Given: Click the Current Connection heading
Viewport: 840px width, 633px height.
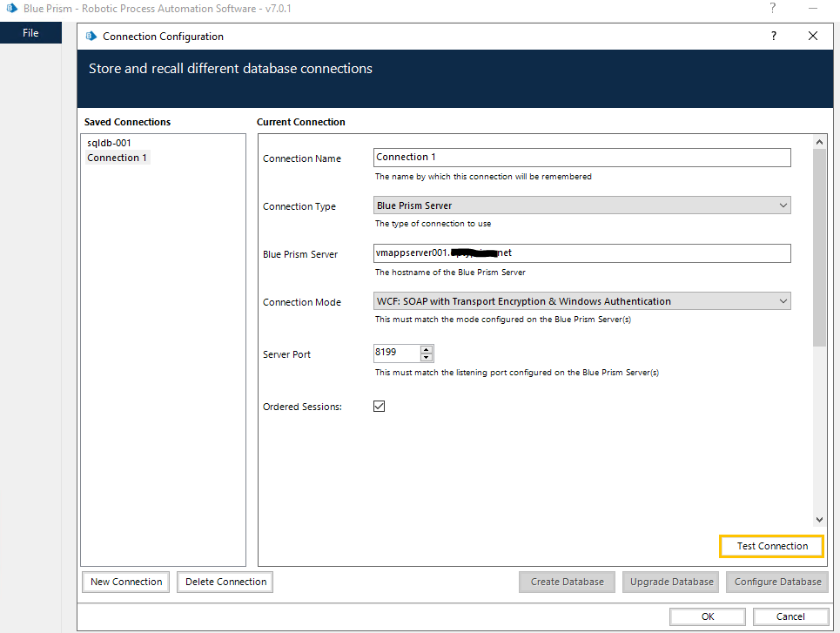Looking at the screenshot, I should [x=301, y=122].
